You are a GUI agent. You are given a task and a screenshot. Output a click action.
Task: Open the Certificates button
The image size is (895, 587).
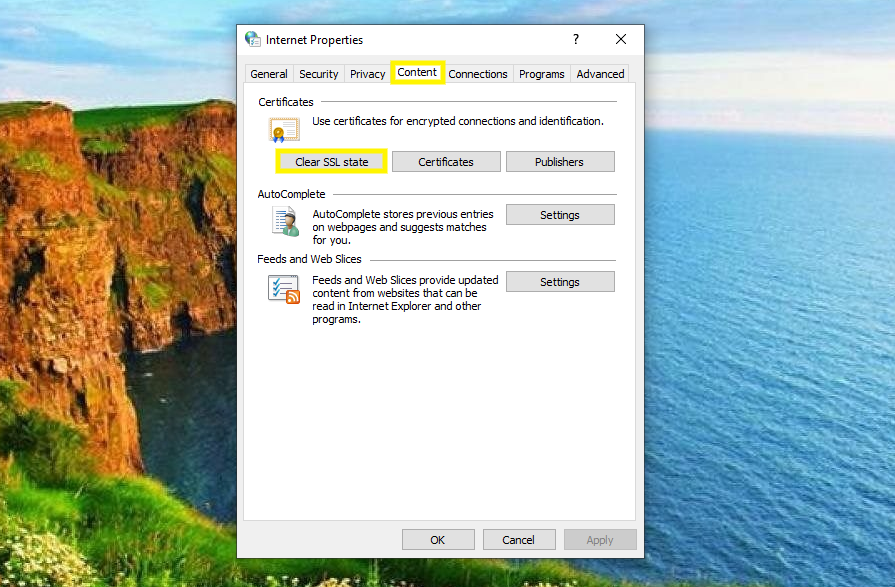pyautogui.click(x=446, y=162)
